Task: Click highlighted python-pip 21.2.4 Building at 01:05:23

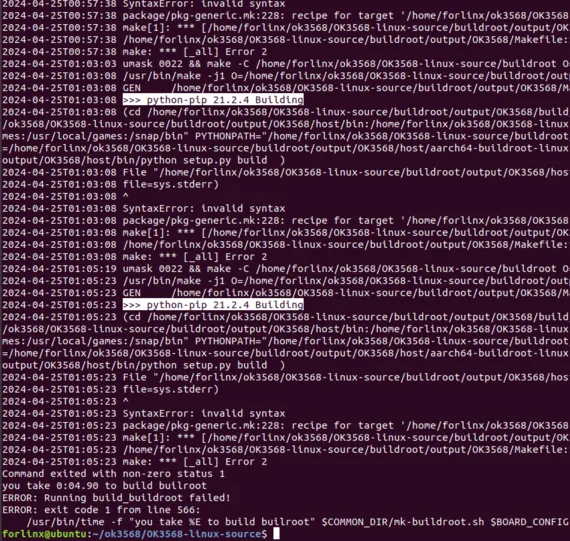Action: [x=213, y=305]
